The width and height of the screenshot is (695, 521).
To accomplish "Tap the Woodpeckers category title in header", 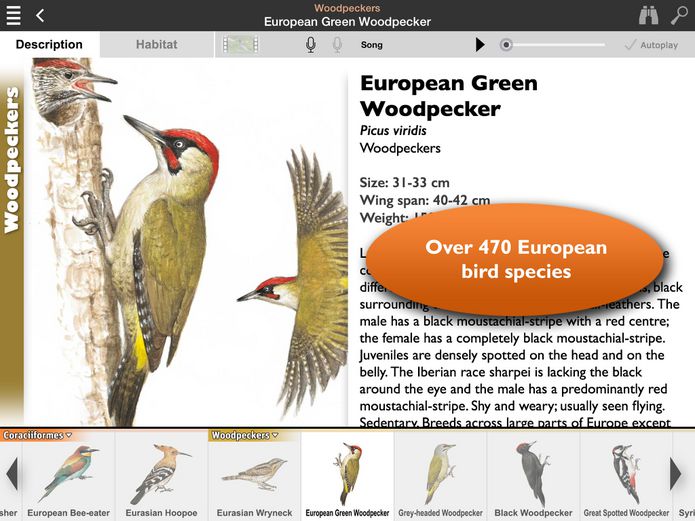I will (347, 8).
